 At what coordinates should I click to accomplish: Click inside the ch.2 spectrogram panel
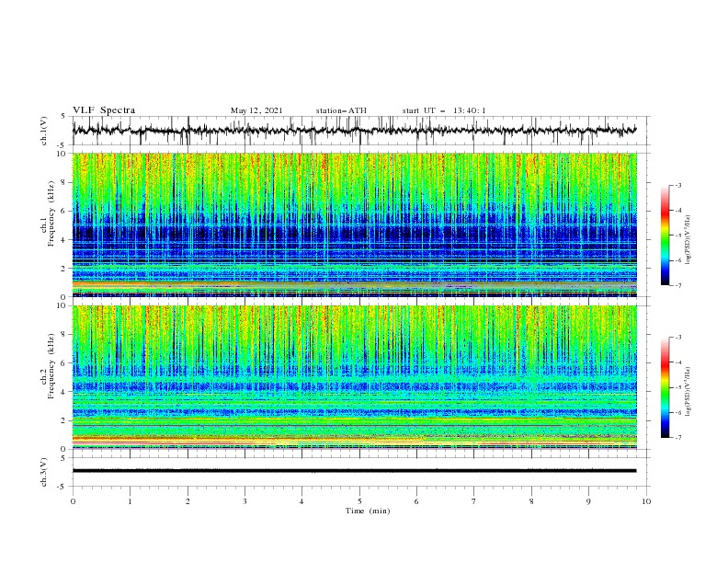(x=354, y=377)
